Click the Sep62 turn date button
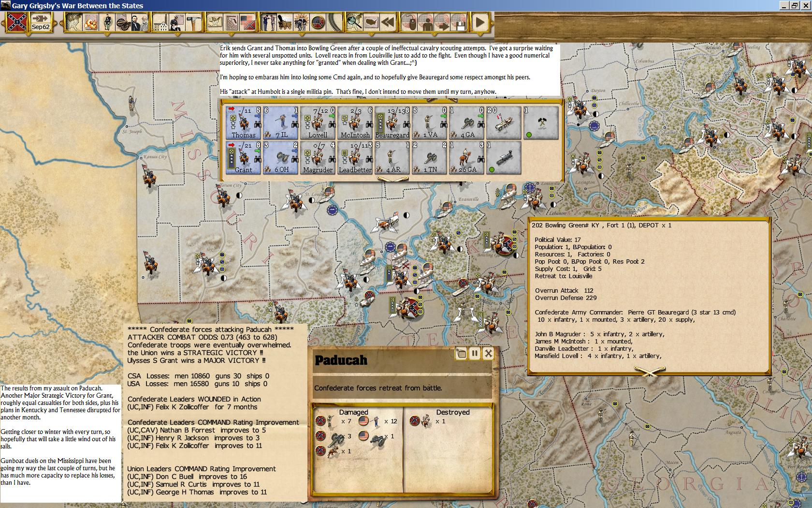The height and width of the screenshot is (508, 812). click(41, 22)
